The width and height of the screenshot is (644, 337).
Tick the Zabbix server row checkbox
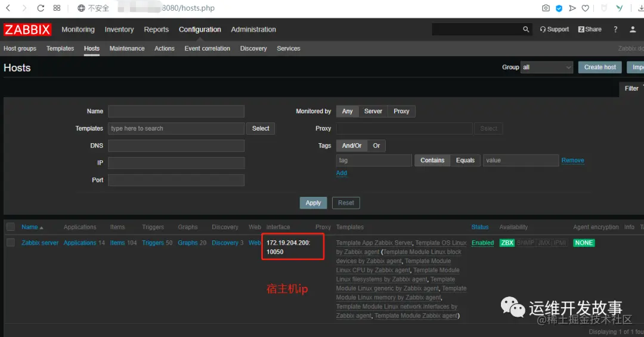coord(11,243)
